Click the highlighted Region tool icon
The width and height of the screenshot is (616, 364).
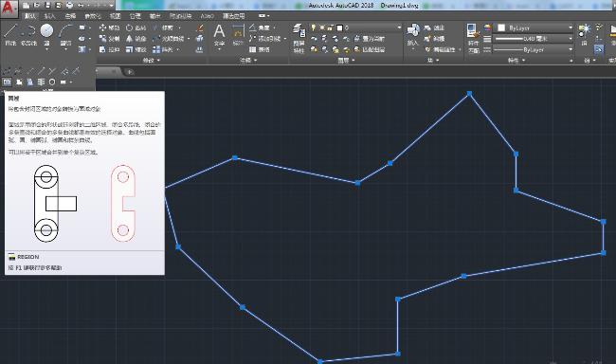click(x=7, y=82)
